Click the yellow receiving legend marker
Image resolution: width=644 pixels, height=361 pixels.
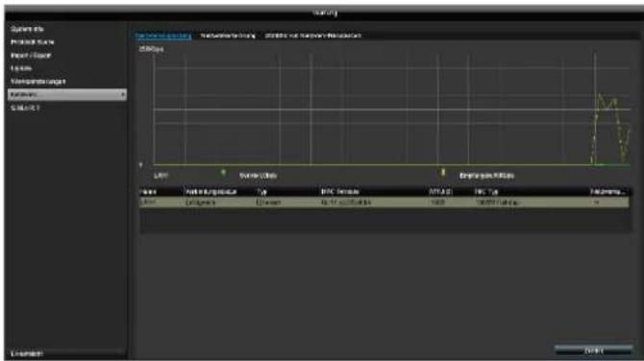[x=443, y=172]
